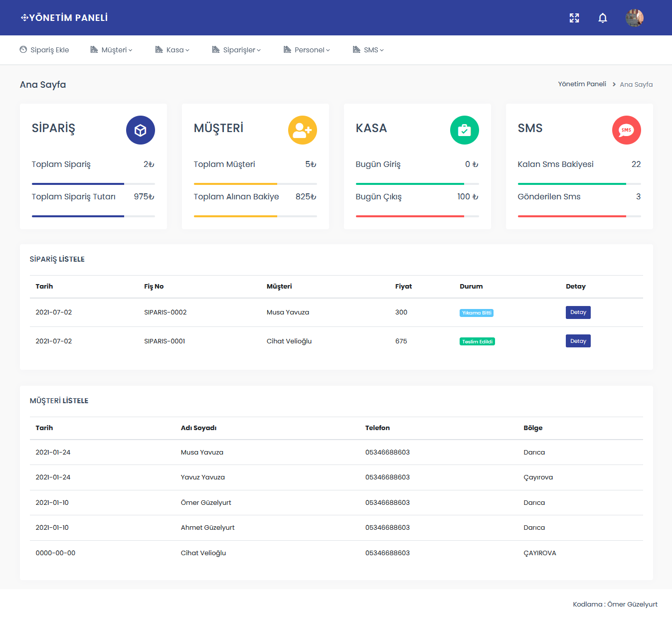Click the blue Sipariş box icon
This screenshot has width=672, height=617.
click(141, 130)
